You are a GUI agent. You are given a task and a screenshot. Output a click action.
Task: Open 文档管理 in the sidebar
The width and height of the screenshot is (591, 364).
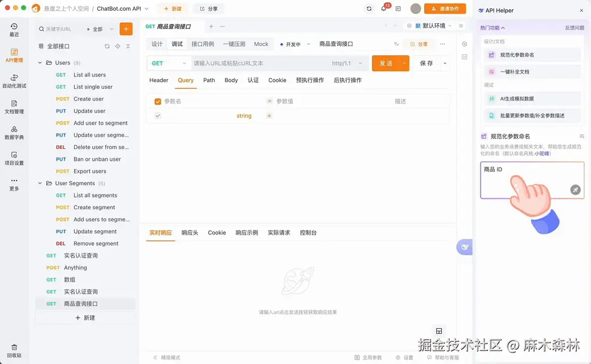tap(14, 107)
